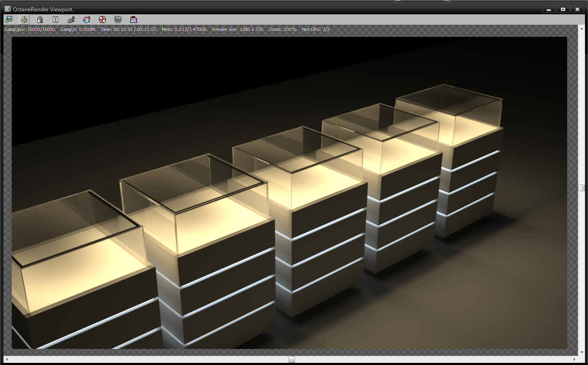The height and width of the screenshot is (365, 588).
Task: Click the vertical scrollbar down arrow
Action: pos(581,352)
